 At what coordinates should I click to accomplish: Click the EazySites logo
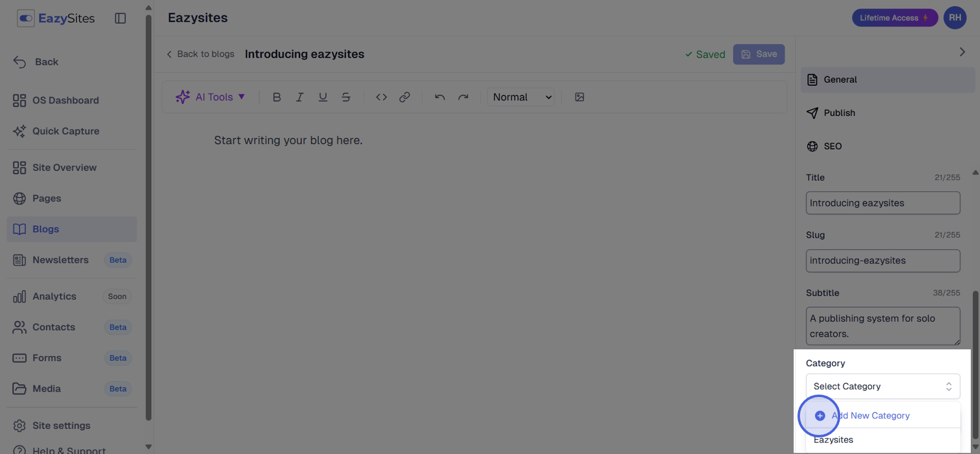[56, 18]
